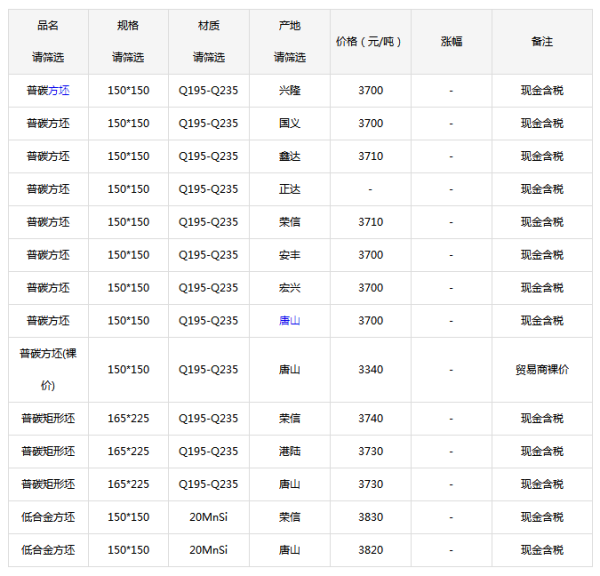Viewport: 600px width, 576px height.
Task: Click the 3700 price in the 国义 row
Action: click(370, 123)
